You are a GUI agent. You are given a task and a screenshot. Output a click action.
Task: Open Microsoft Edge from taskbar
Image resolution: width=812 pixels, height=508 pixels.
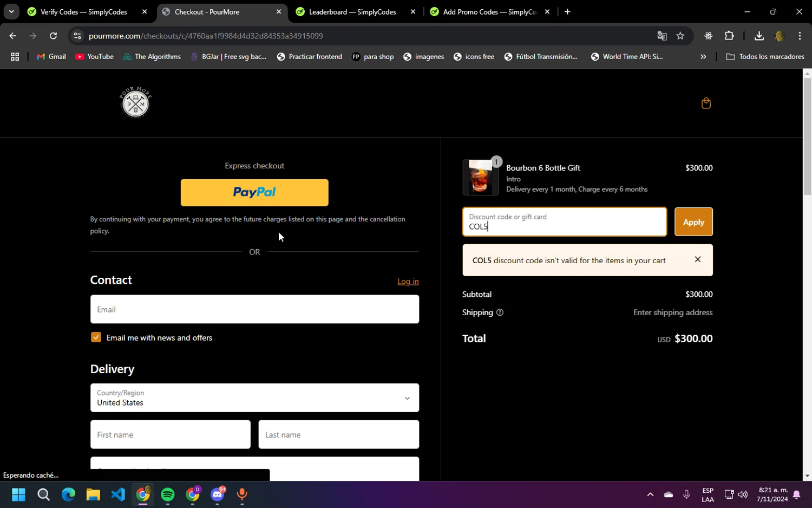tap(68, 494)
